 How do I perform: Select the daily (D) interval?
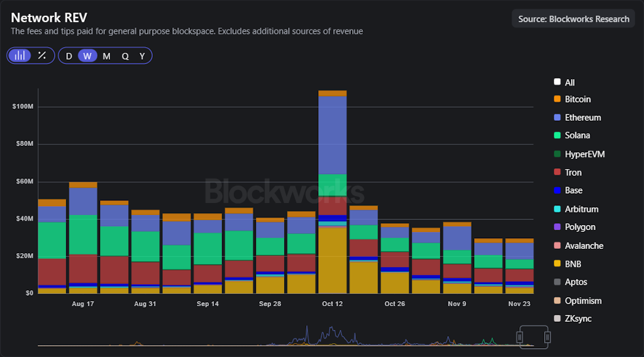[x=69, y=56]
